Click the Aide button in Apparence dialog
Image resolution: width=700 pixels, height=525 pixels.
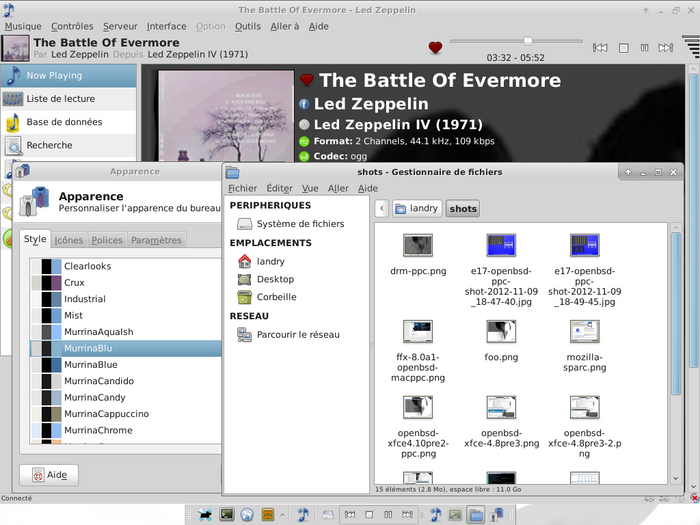pos(49,475)
